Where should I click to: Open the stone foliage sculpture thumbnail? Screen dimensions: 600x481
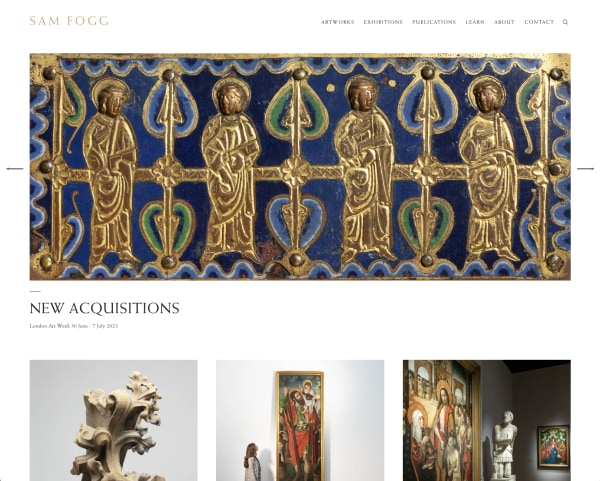pyautogui.click(x=114, y=420)
